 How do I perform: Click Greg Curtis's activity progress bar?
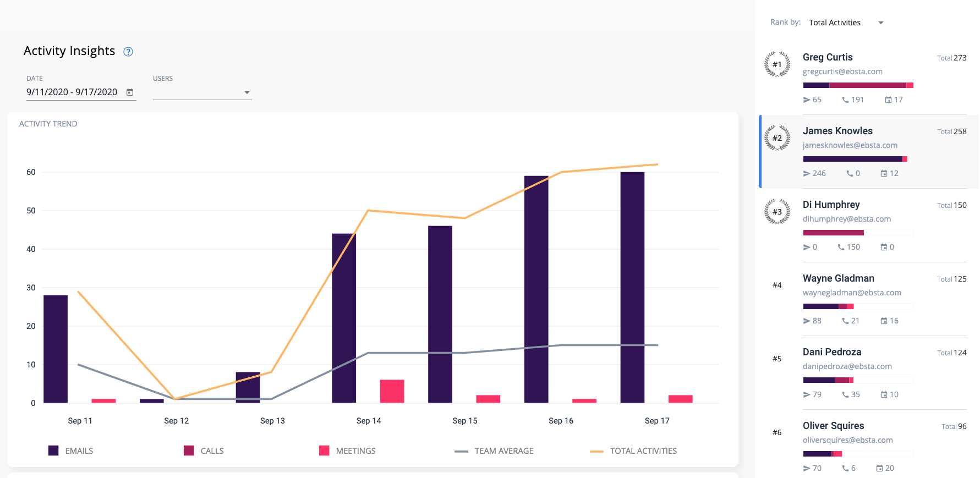[858, 85]
